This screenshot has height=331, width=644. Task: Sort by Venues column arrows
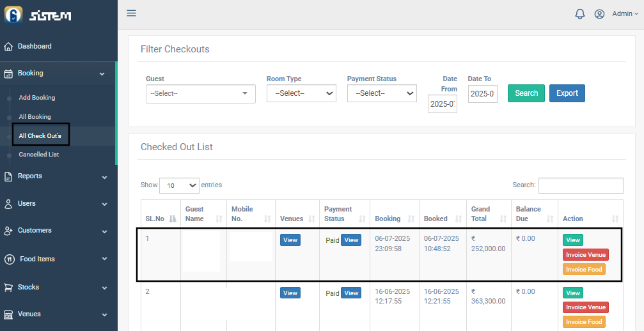point(311,219)
